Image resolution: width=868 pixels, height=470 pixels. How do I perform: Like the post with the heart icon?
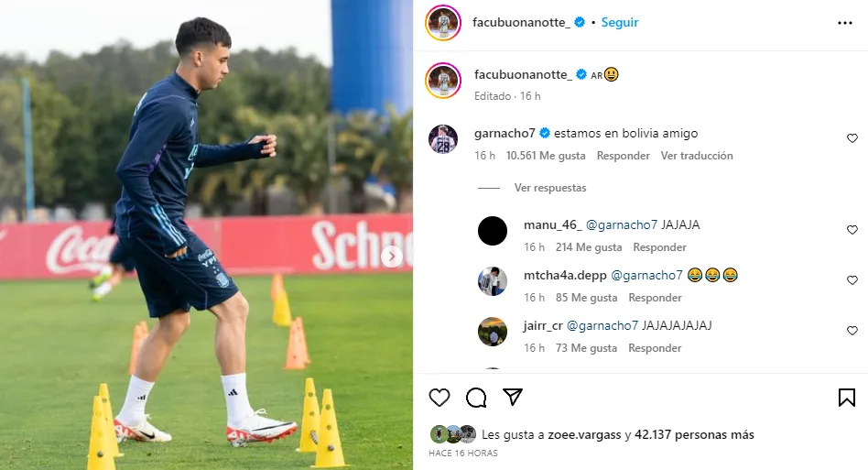point(439,398)
